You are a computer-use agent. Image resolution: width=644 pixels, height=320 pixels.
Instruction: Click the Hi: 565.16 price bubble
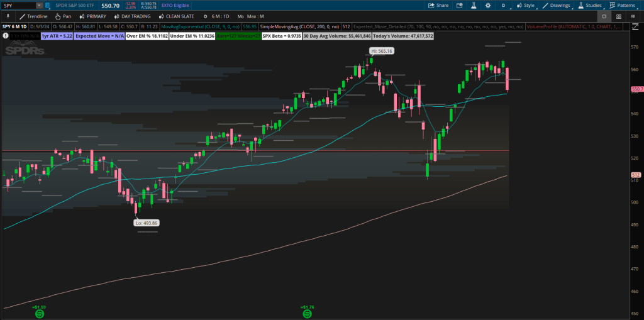pos(382,52)
